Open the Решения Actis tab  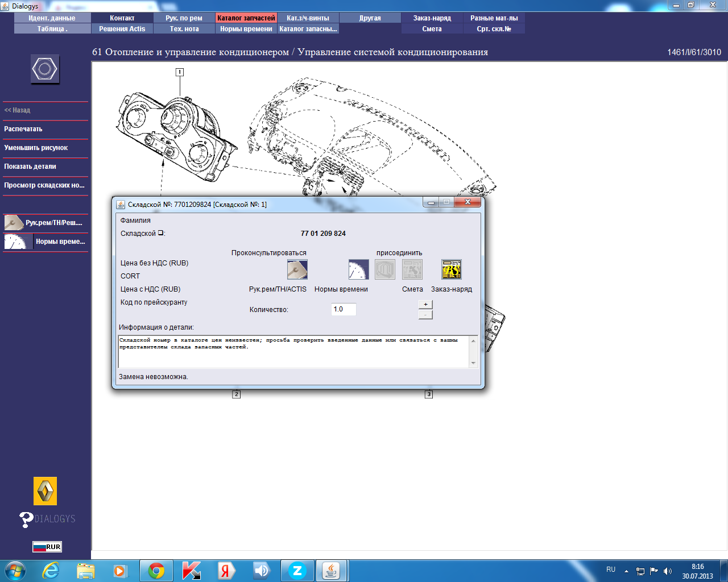(x=122, y=29)
